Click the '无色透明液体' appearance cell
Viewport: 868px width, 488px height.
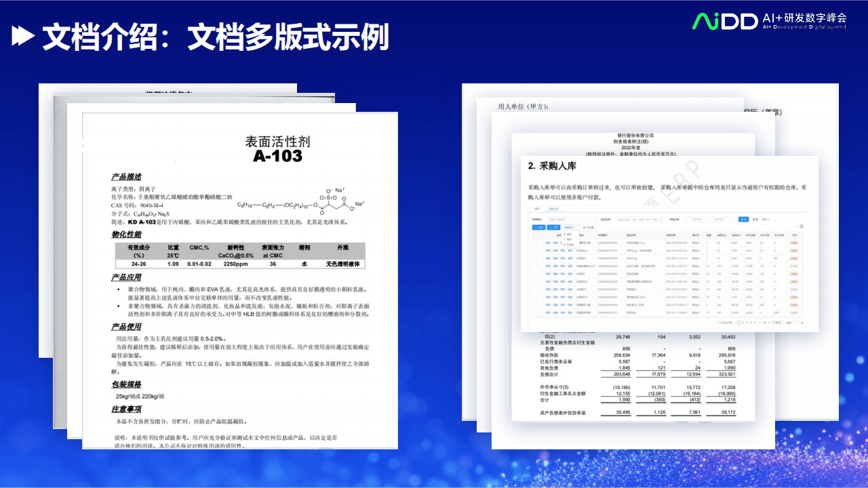[x=343, y=264]
